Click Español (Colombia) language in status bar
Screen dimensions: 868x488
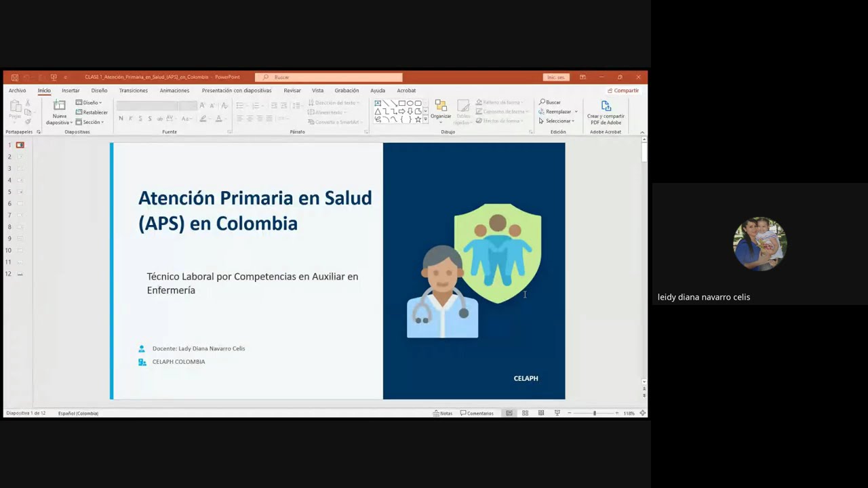78,413
